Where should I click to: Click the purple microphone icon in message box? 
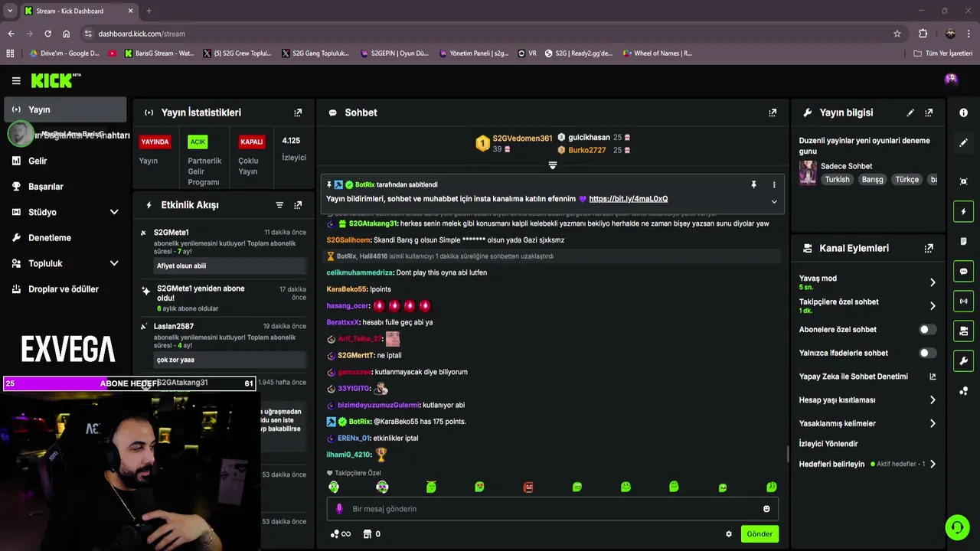point(339,509)
